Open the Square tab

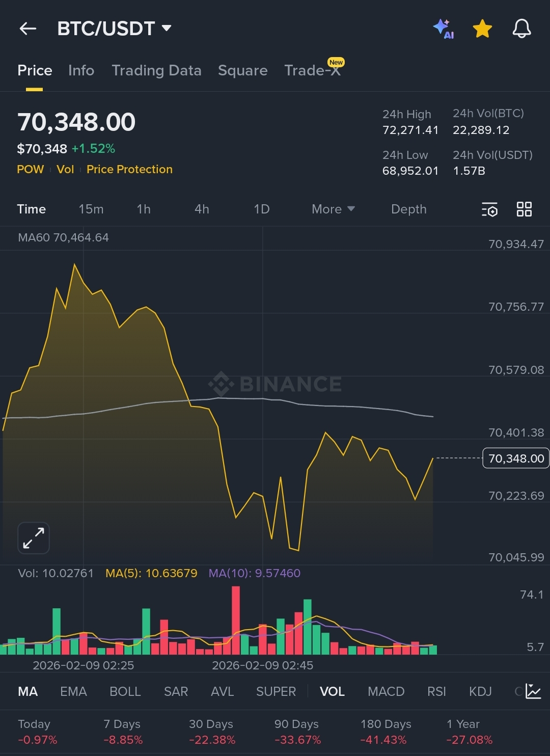pos(242,70)
